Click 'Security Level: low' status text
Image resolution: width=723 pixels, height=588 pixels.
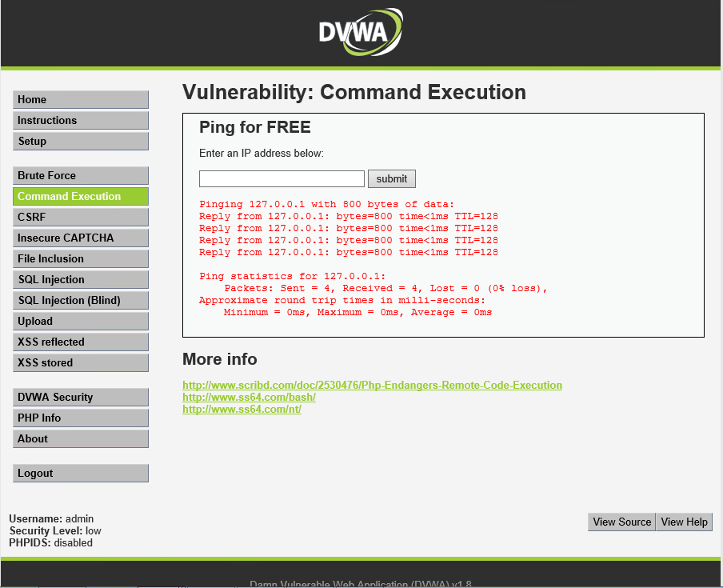click(55, 531)
